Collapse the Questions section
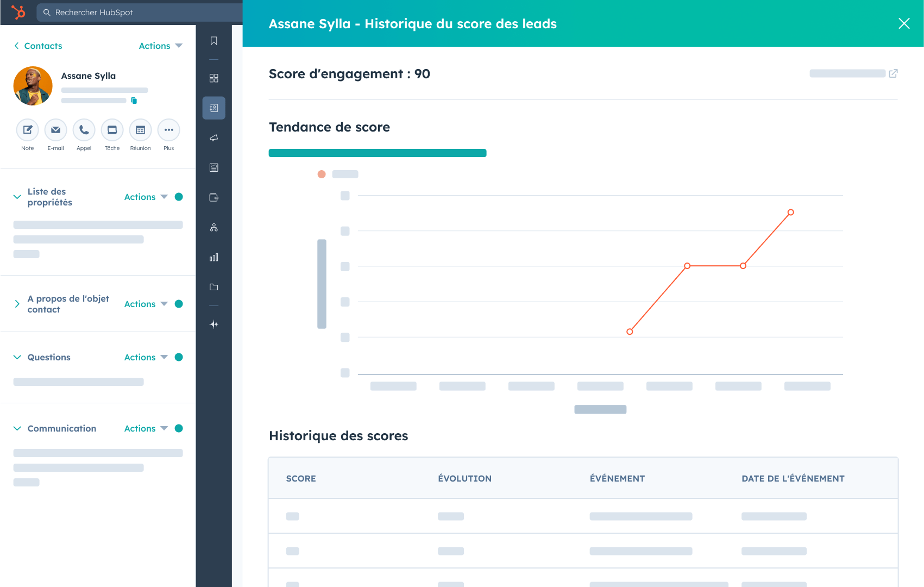 click(x=17, y=357)
